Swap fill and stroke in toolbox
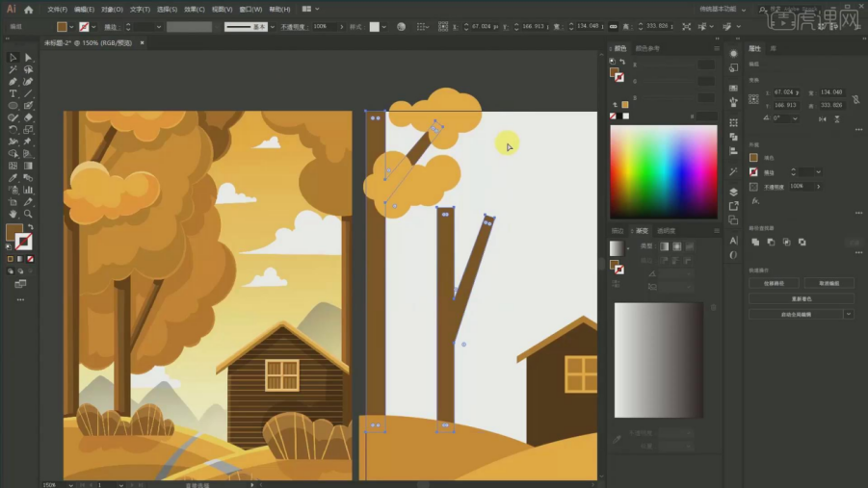The height and width of the screenshot is (488, 868). 30,227
